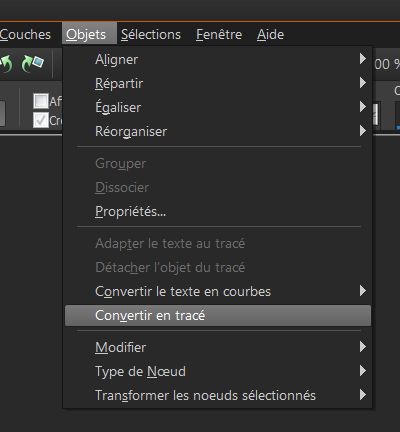
Task: Choose Convertir en tracé
Action: tap(218, 315)
